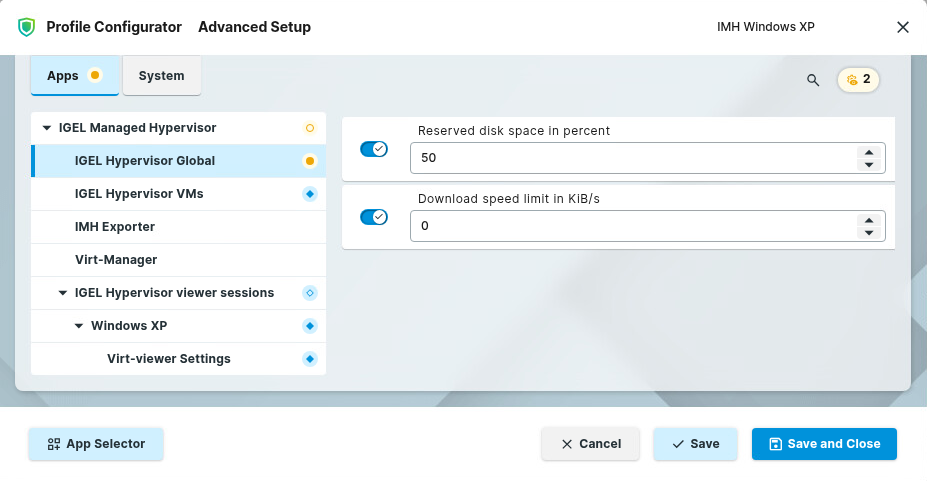This screenshot has width=927, height=481.
Task: Open the App Selector
Action: (x=96, y=444)
